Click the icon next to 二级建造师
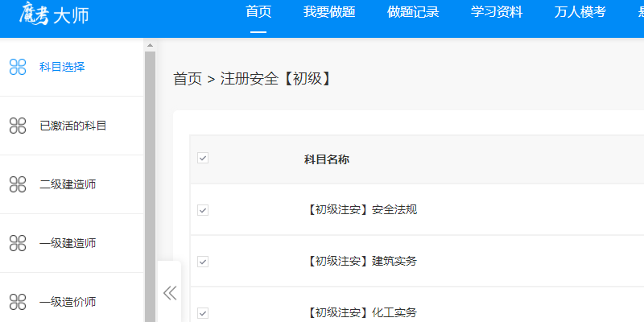The image size is (644, 322). [x=18, y=184]
